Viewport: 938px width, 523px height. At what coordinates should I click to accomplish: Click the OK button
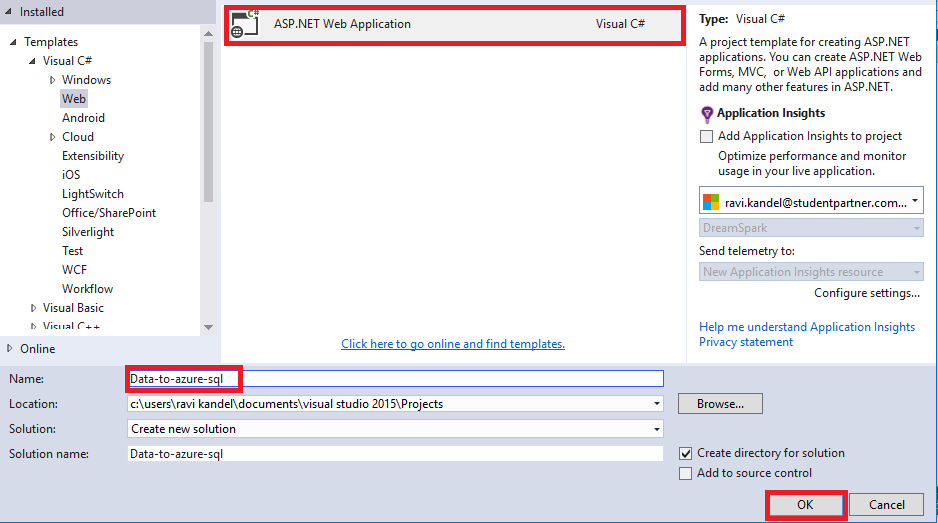click(x=805, y=505)
